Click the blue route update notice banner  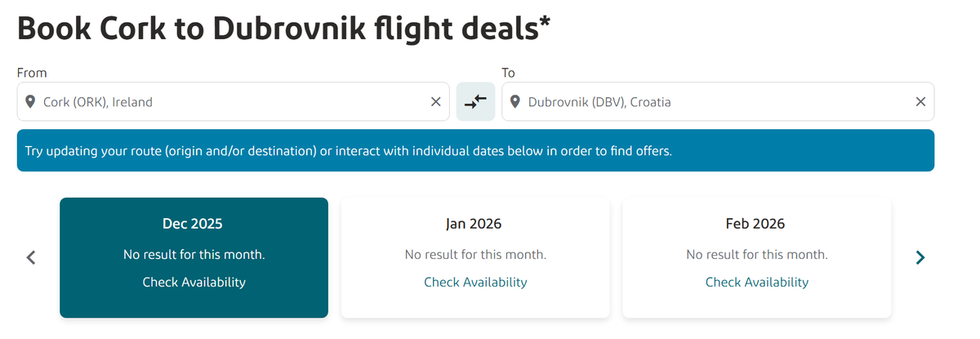pos(475,151)
